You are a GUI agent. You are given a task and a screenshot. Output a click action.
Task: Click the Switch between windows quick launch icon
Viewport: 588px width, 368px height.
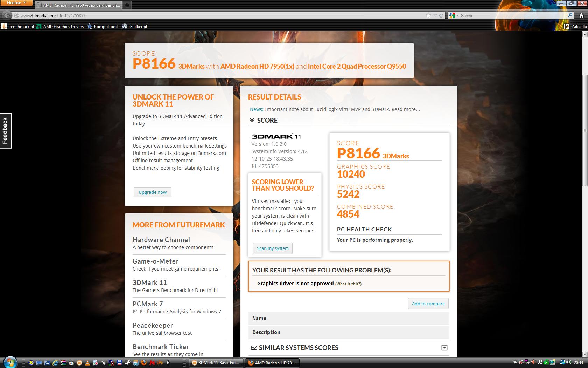47,363
